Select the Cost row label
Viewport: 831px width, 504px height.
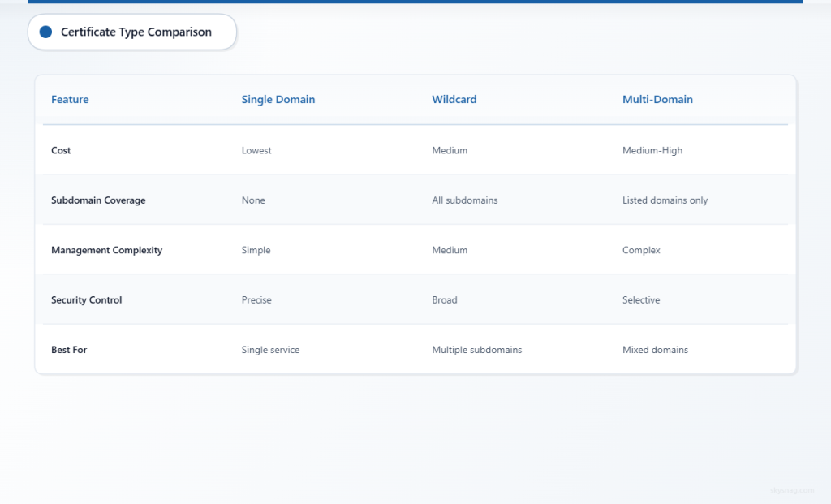[x=61, y=150]
